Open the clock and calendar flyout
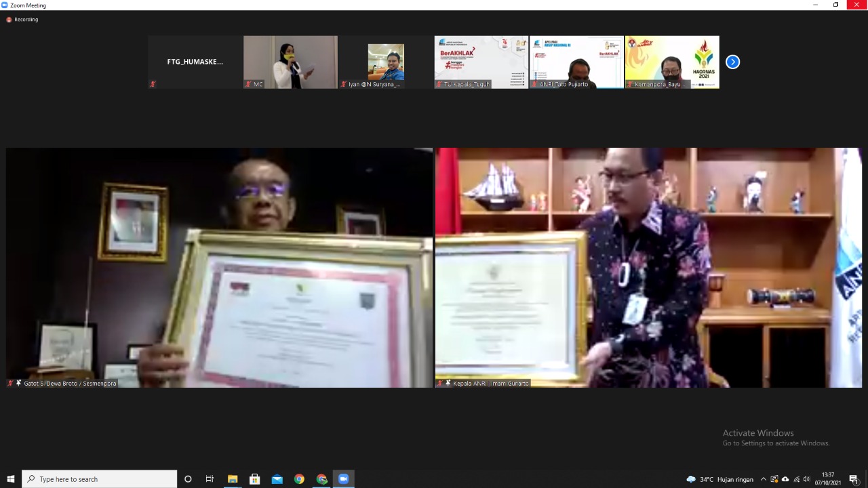Viewport: 868px width, 488px height. click(828, 479)
